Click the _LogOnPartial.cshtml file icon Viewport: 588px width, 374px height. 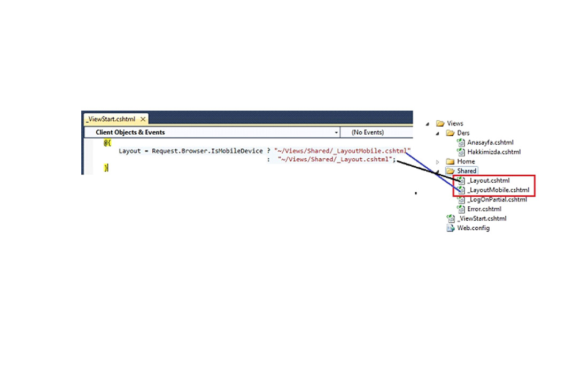click(461, 200)
